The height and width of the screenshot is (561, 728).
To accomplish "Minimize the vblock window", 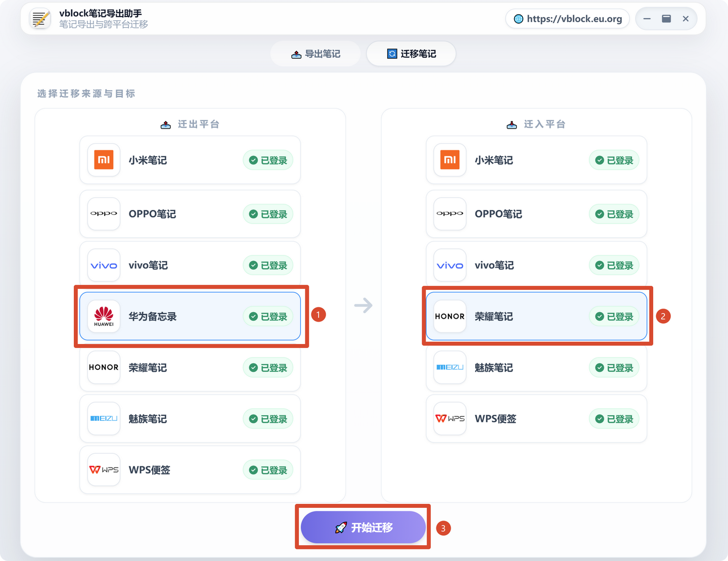I will coord(647,19).
